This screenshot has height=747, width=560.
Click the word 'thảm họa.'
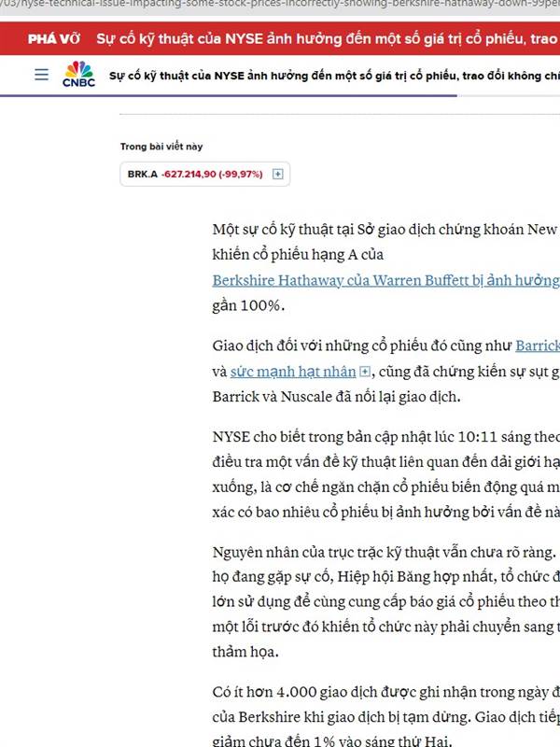(x=245, y=651)
